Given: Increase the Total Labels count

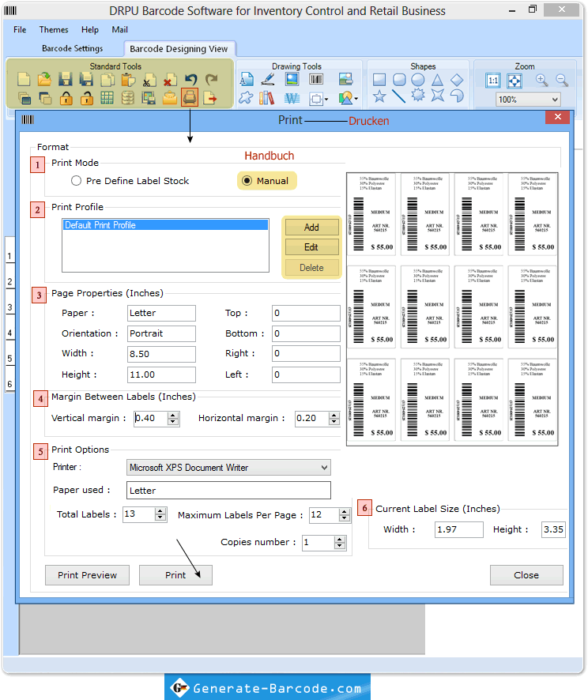Looking at the screenshot, I should pyautogui.click(x=160, y=511).
